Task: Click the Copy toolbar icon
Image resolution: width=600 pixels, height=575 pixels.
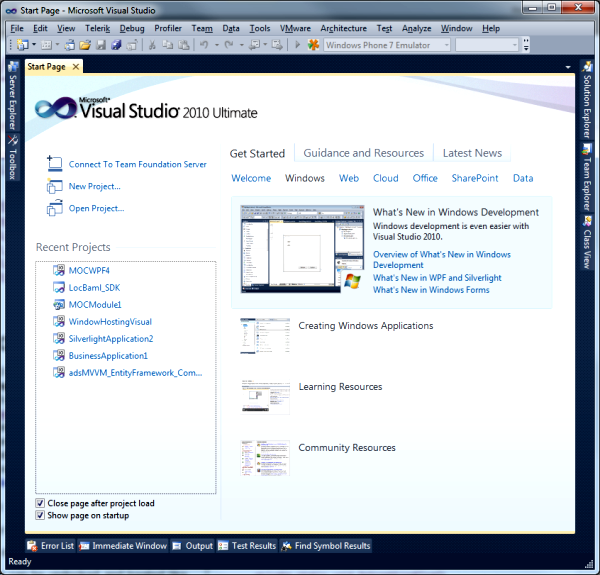Action: point(168,45)
